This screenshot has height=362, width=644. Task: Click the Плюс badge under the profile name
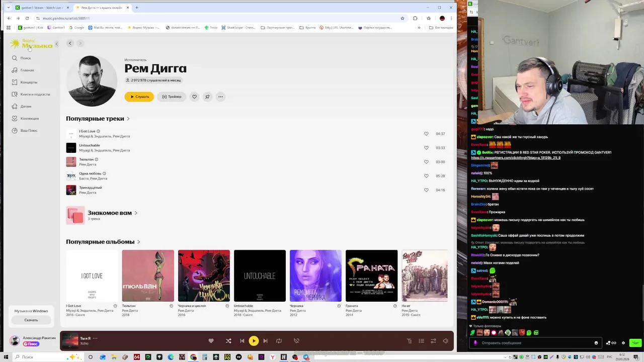(31, 344)
